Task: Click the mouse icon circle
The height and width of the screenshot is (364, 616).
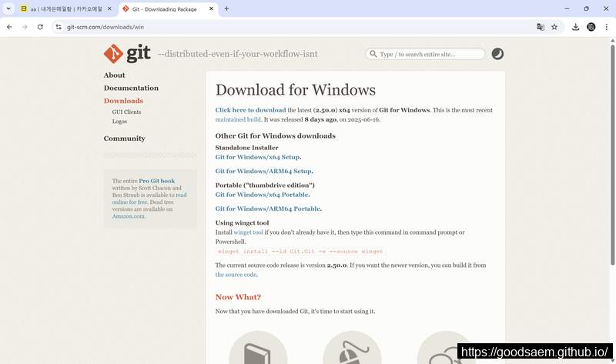Action: [353, 348]
